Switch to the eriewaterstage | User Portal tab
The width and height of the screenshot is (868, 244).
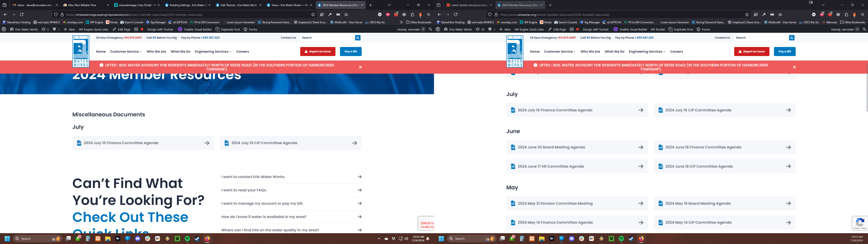[x=137, y=5]
